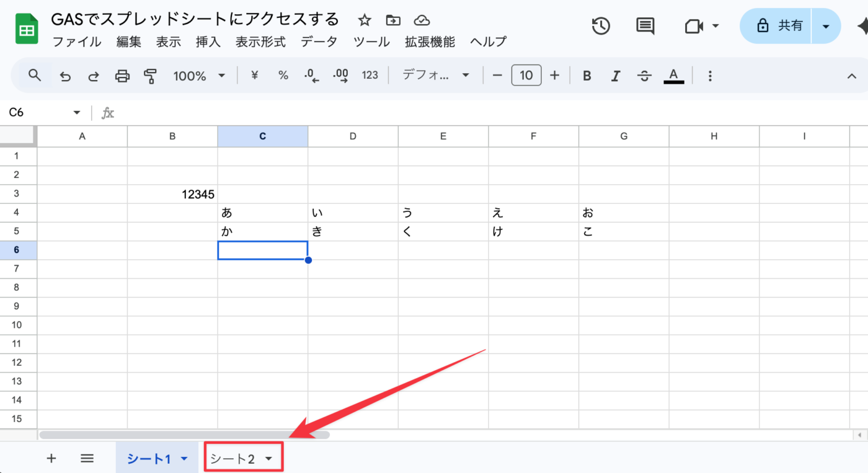868x473 pixels.
Task: Print the spreadsheet using printer icon
Action: tap(123, 76)
